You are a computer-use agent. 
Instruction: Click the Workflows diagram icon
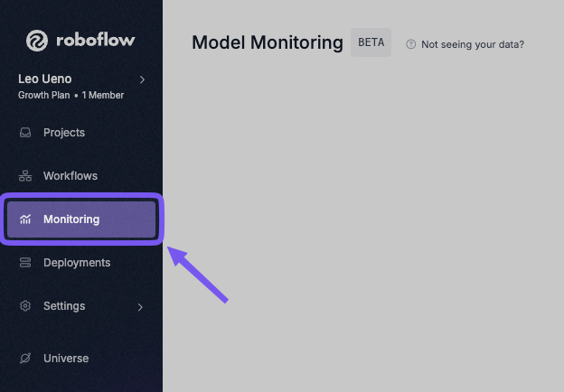[25, 176]
